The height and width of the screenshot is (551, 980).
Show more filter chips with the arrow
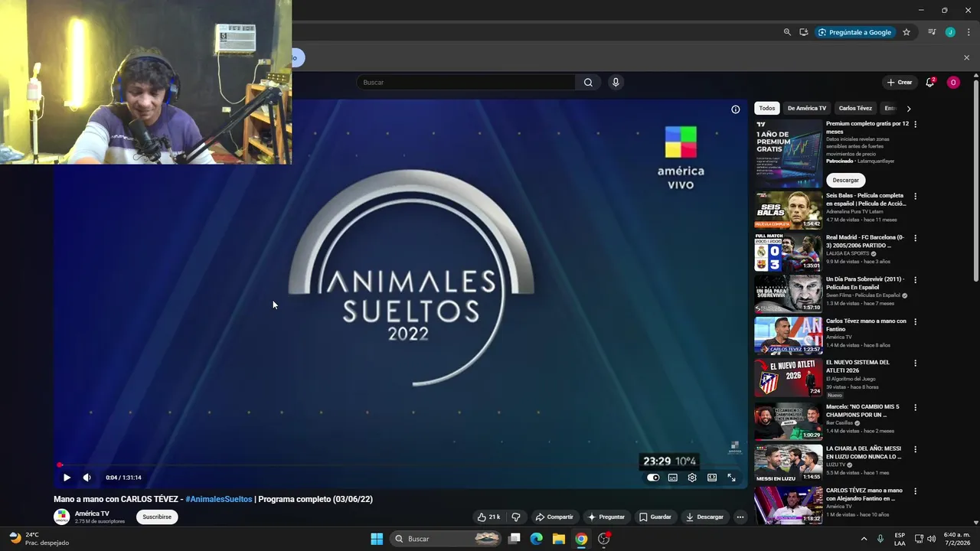coord(909,109)
